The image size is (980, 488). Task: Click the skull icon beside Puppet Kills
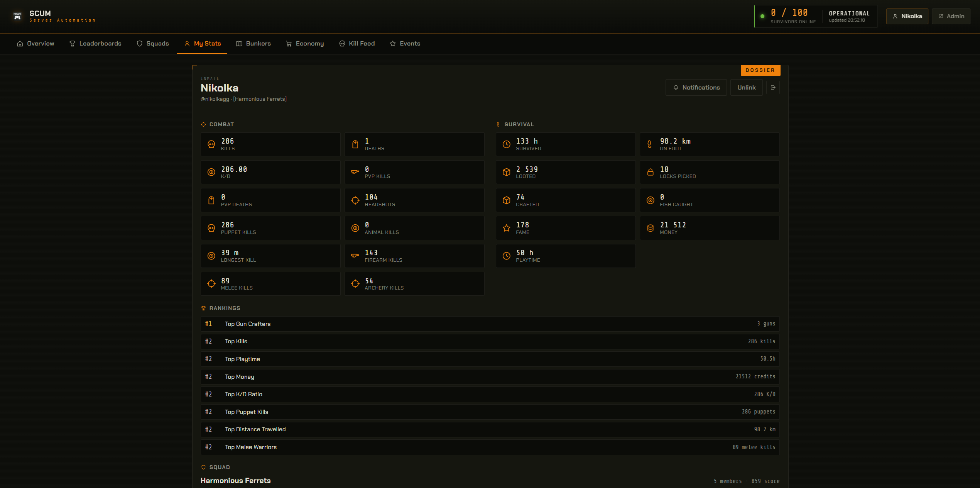211,228
